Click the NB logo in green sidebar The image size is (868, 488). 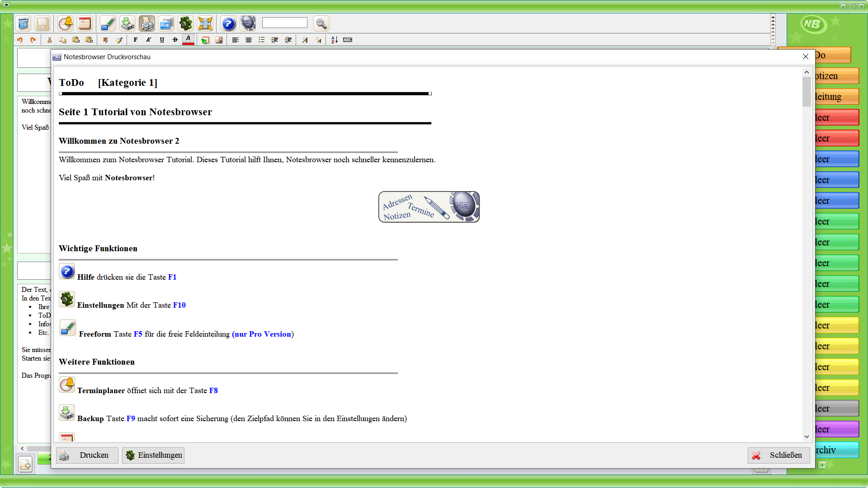tap(814, 24)
